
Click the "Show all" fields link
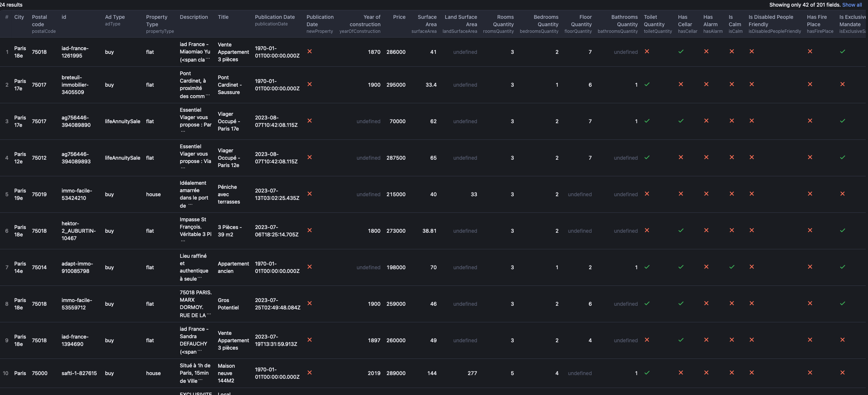click(852, 5)
